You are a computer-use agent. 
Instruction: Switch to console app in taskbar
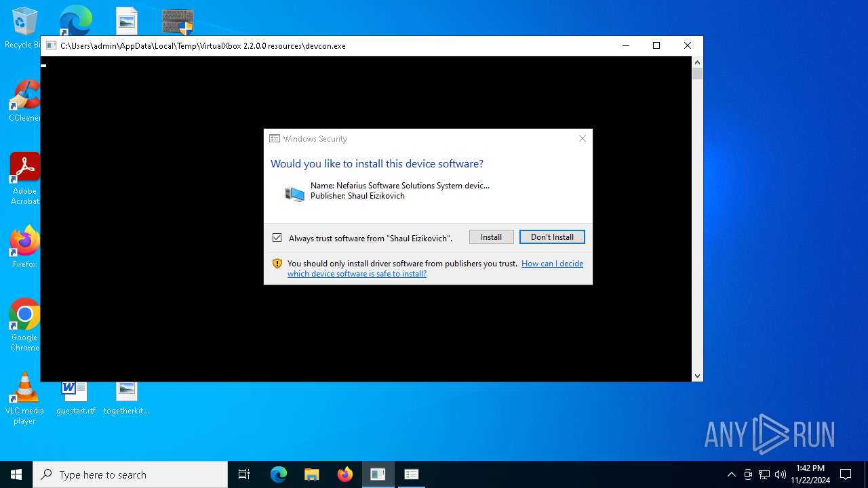(x=378, y=474)
